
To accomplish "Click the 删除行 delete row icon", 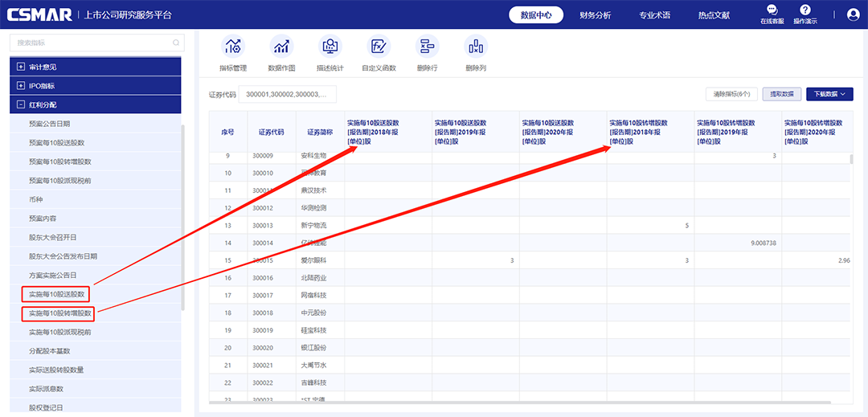I will [427, 47].
